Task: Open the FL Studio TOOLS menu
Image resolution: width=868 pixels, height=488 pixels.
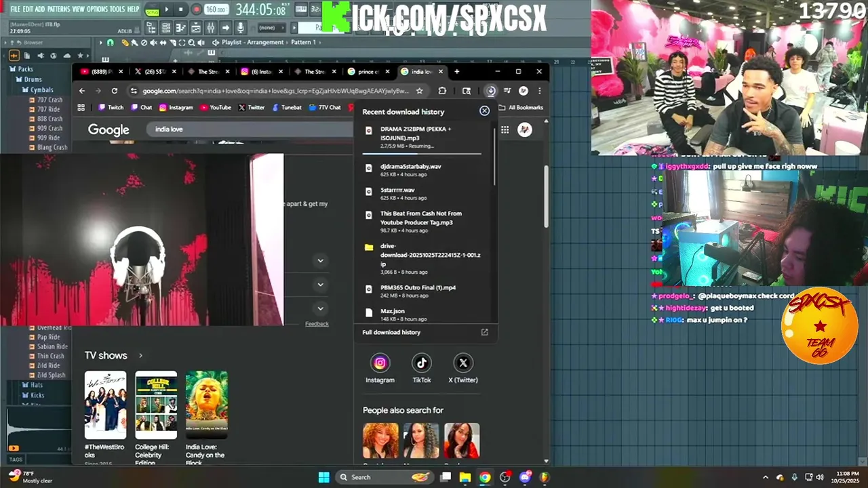Action: pos(118,9)
